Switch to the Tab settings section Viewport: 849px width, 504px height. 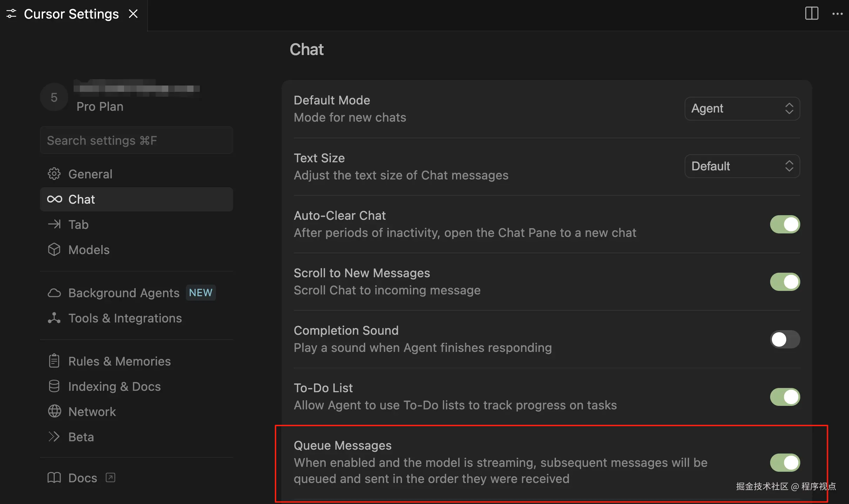pyautogui.click(x=79, y=225)
